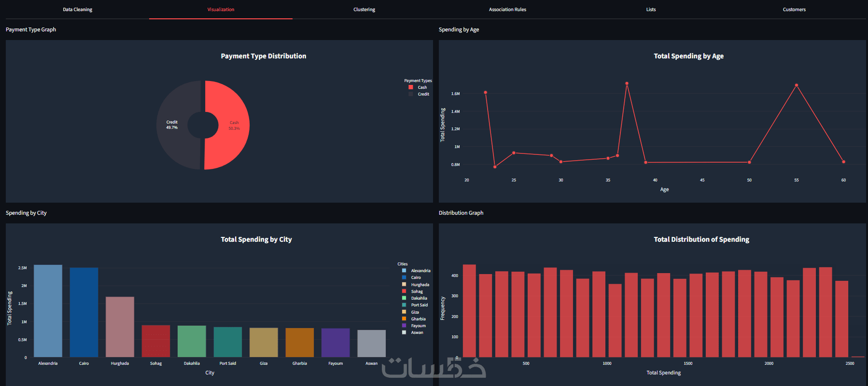This screenshot has width=868, height=386.
Task: Click the Fayoum purple bar
Action: point(336,343)
